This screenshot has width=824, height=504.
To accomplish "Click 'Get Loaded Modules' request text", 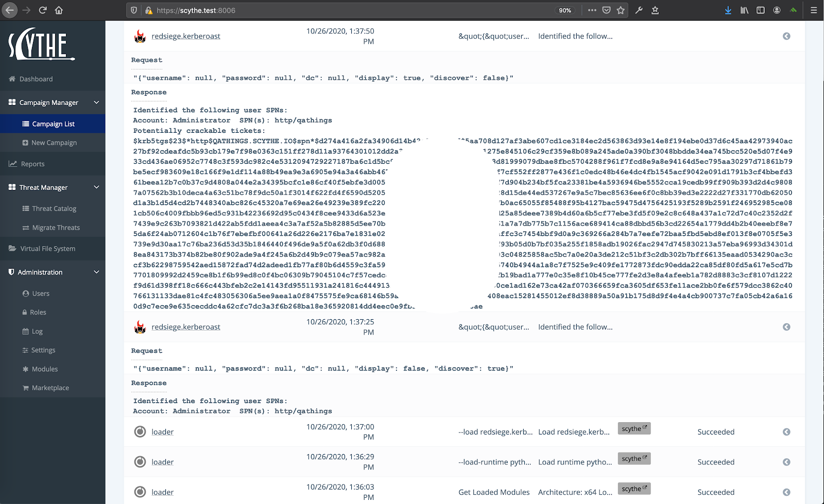I will point(494,492).
